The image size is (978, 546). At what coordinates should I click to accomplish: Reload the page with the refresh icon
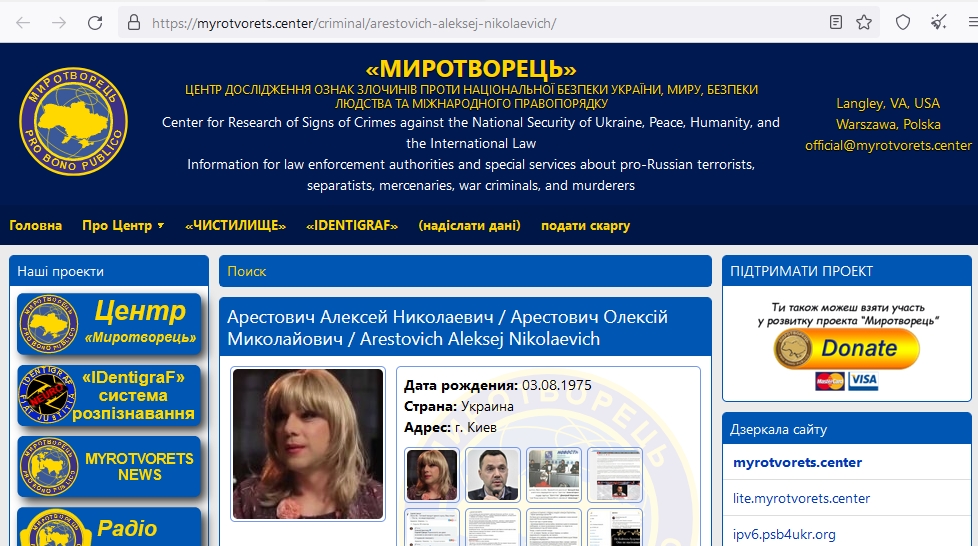[95, 22]
